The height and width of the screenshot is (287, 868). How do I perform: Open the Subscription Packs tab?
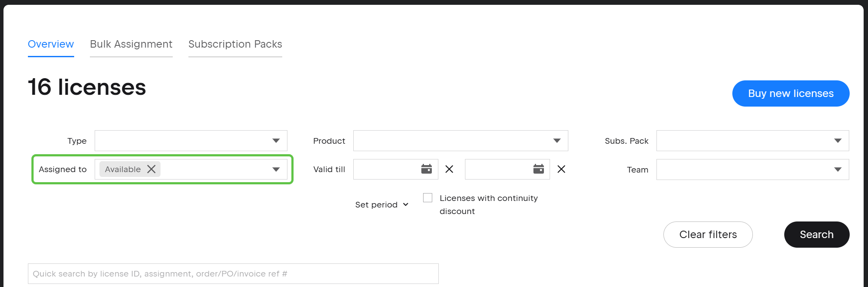coord(235,44)
